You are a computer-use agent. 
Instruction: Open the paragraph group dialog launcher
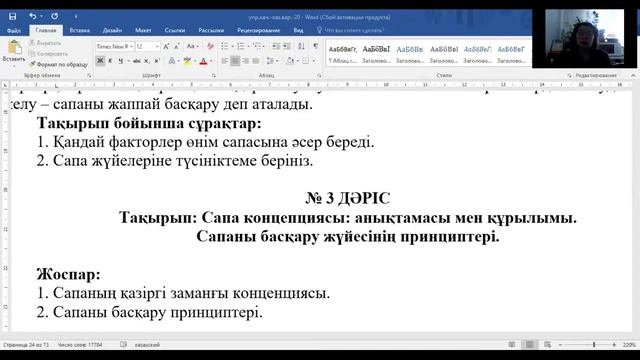[319, 76]
